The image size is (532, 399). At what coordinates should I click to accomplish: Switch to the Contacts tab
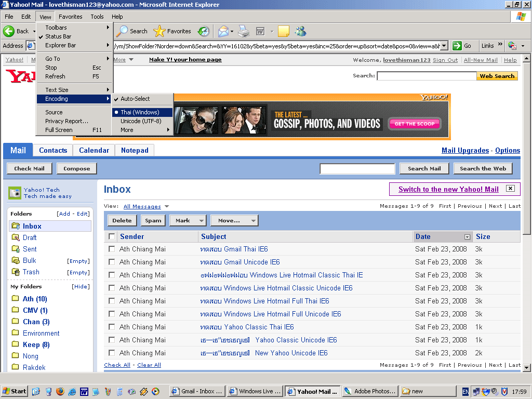(x=53, y=150)
